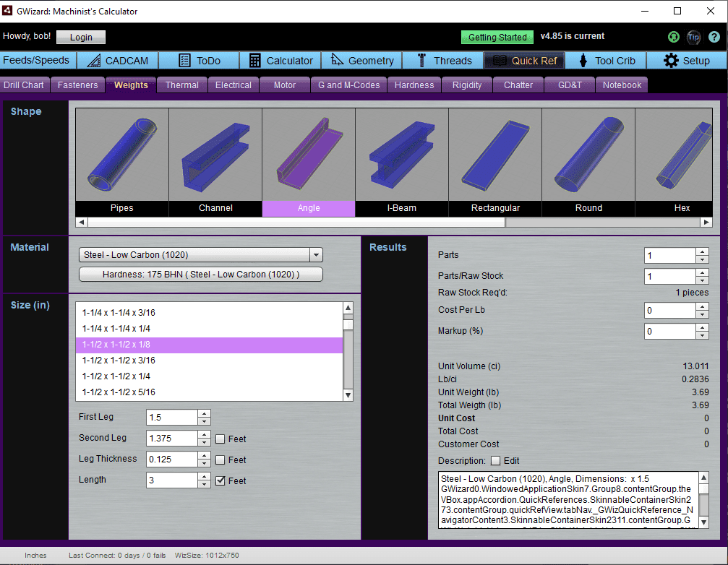Open the Feeds/Speeds module

point(37,60)
